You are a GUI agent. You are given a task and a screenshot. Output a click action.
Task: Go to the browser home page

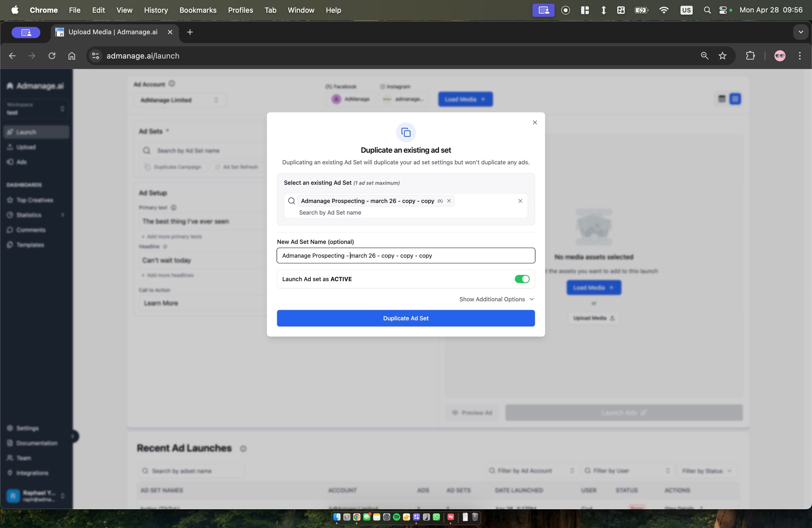click(x=72, y=56)
